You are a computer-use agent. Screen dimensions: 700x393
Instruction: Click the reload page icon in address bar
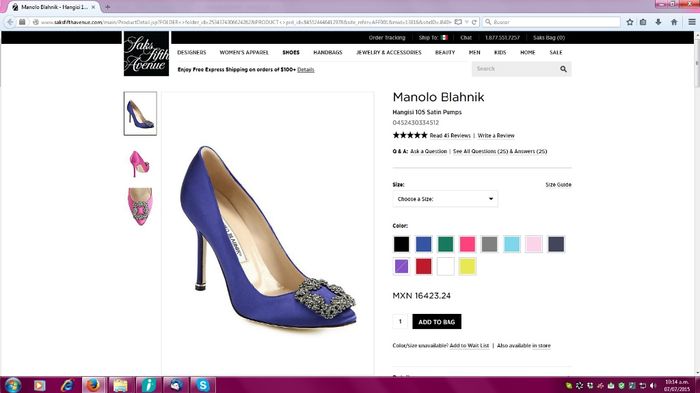tap(474, 22)
